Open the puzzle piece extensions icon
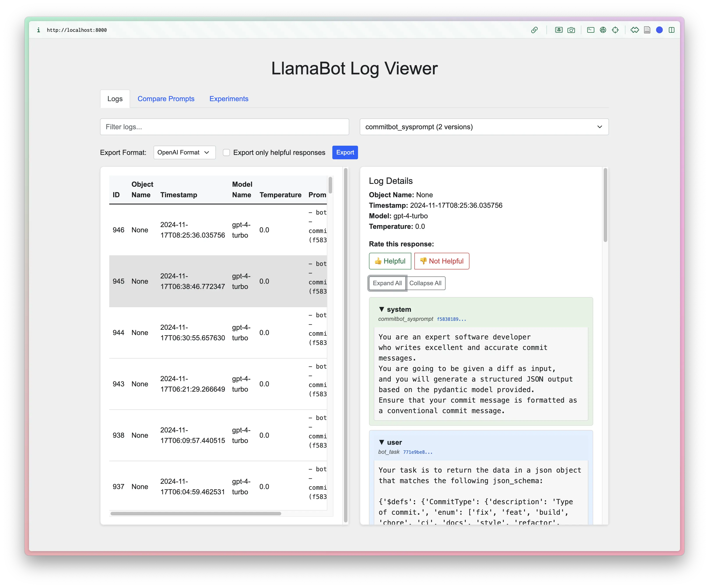This screenshot has width=709, height=588. 635,30
